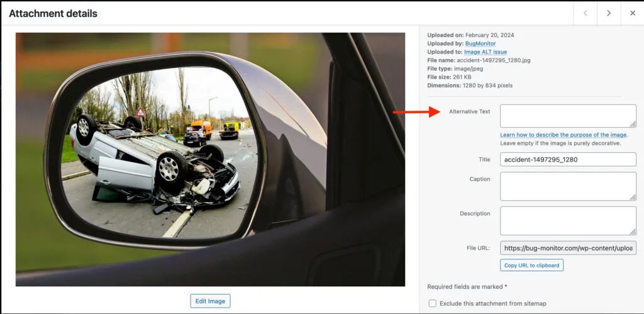
Task: Click the File URL label
Action: pyautogui.click(x=479, y=248)
